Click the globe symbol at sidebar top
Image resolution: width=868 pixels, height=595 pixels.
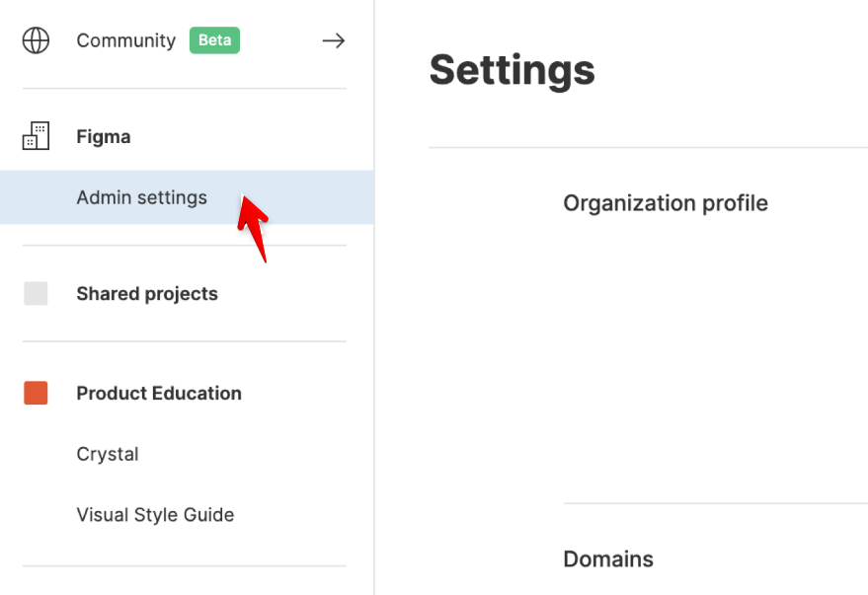[36, 40]
